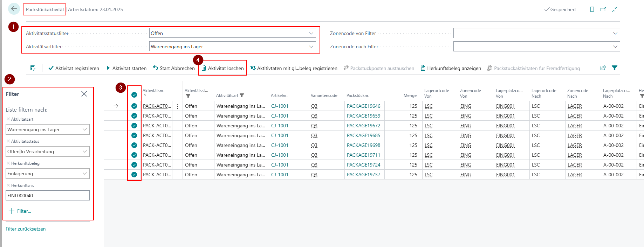Deselect row with PACKAGE19737
644x247 pixels.
(x=134, y=175)
